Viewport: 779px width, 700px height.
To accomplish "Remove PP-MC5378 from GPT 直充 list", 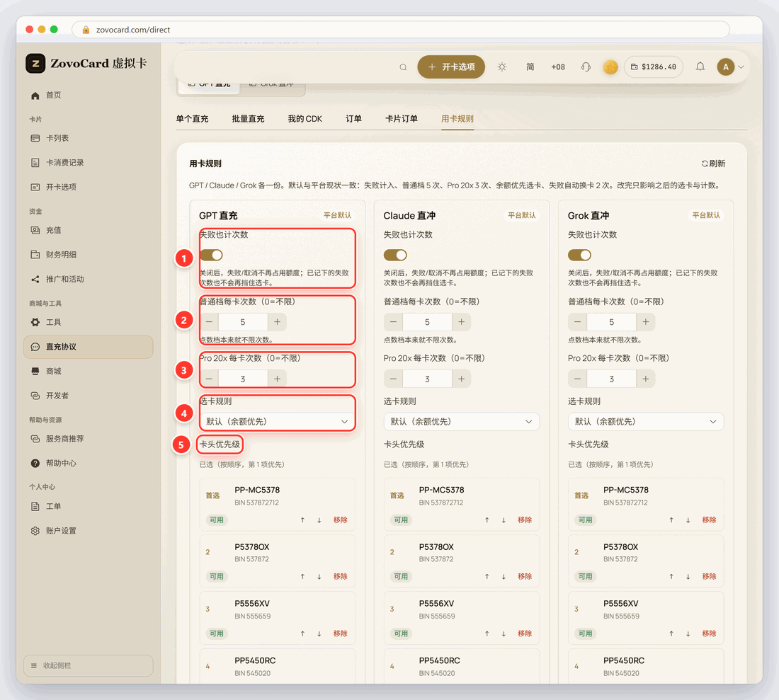I will pos(341,520).
